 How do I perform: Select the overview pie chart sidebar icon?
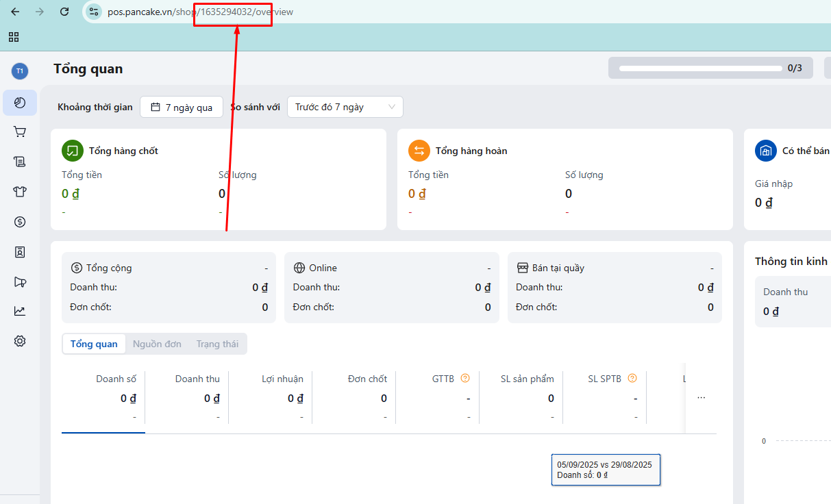coord(20,103)
